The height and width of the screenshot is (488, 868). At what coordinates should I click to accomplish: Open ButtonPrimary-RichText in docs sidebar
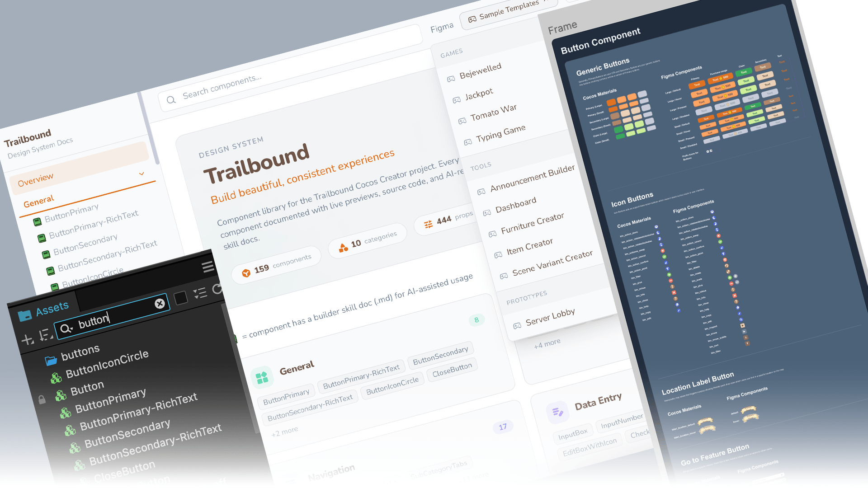94,225
